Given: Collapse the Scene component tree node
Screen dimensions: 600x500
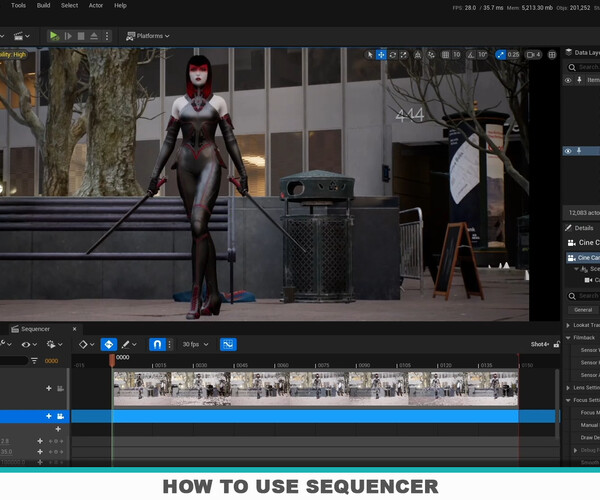Looking at the screenshot, I should pos(576,269).
